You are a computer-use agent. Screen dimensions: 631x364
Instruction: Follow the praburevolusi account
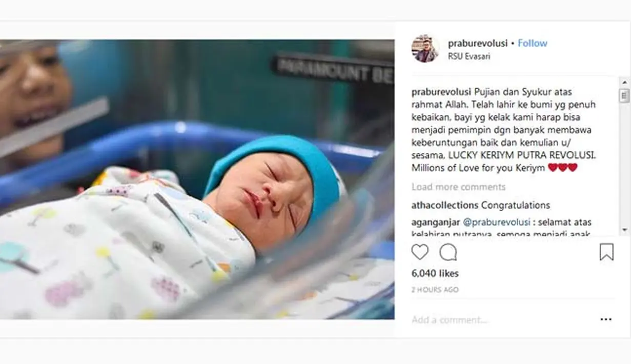(533, 43)
